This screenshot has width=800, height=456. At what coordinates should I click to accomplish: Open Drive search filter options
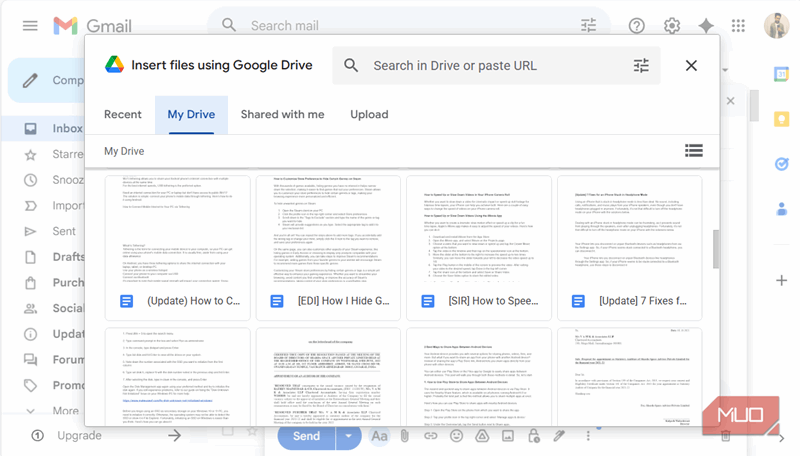pyautogui.click(x=641, y=66)
